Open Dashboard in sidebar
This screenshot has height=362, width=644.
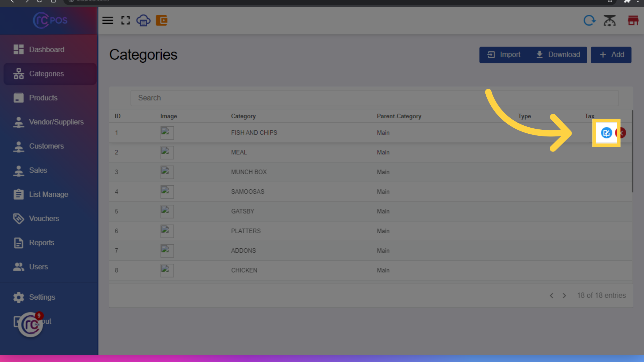(x=50, y=50)
